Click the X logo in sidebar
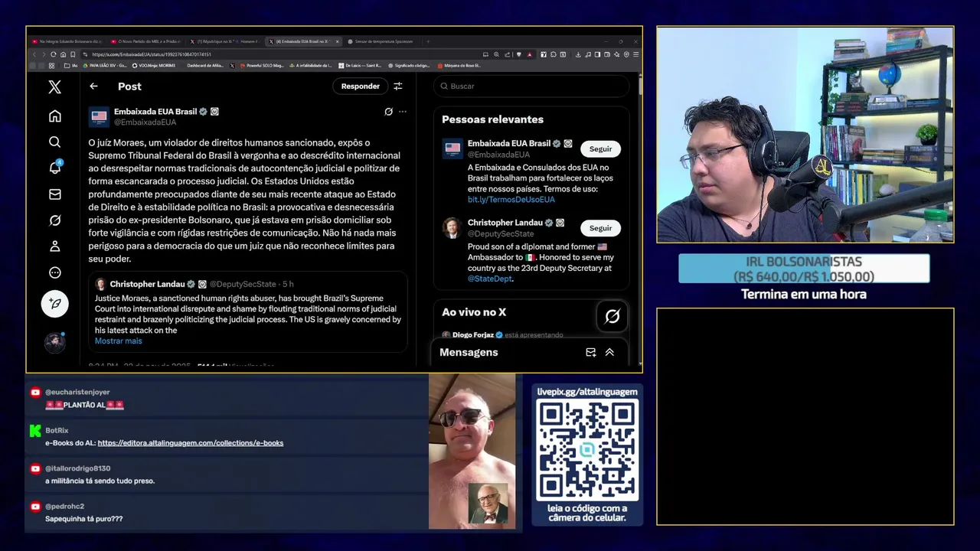980x551 pixels. coord(54,86)
